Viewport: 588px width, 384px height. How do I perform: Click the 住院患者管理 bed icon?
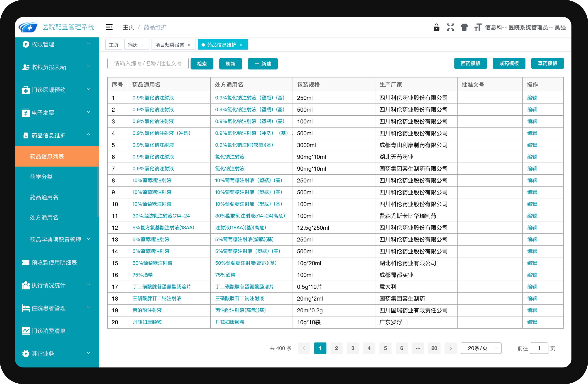click(x=26, y=308)
